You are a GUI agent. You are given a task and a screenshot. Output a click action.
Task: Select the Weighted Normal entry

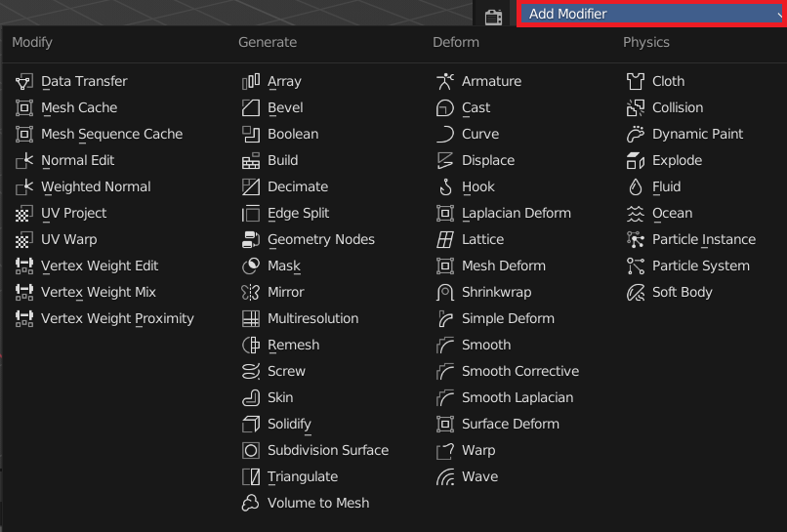tap(96, 187)
